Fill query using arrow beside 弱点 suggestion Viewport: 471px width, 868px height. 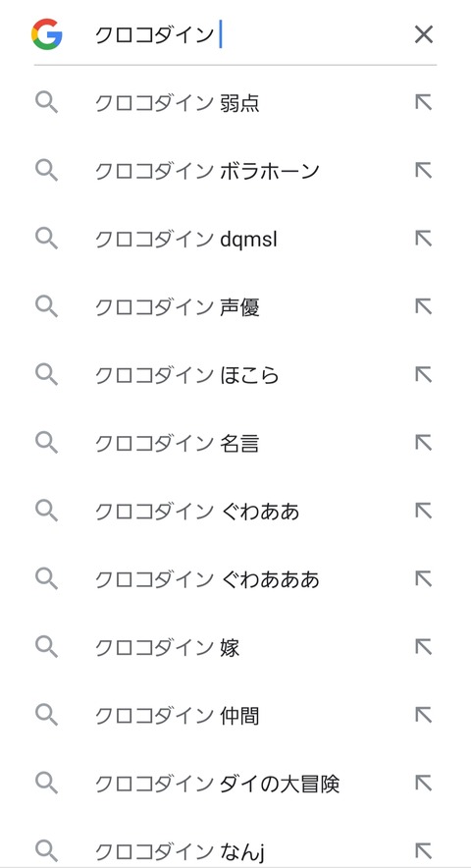423,102
